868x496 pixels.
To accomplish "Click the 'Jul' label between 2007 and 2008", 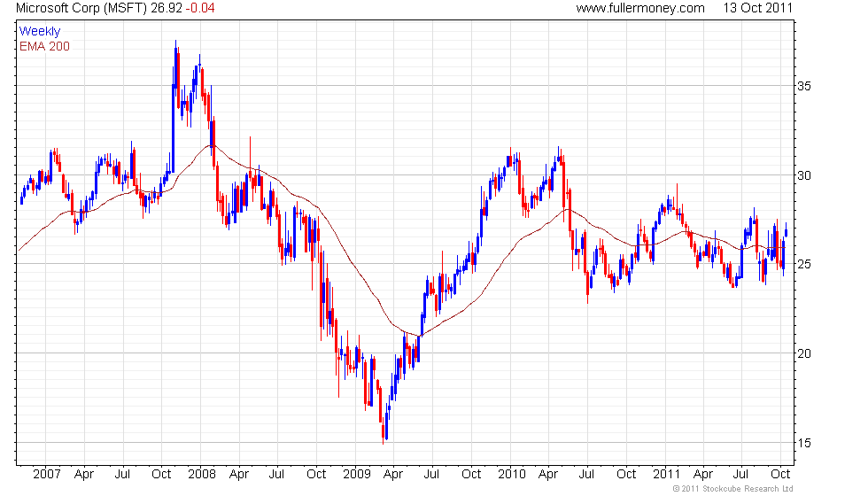I will pos(122,475).
